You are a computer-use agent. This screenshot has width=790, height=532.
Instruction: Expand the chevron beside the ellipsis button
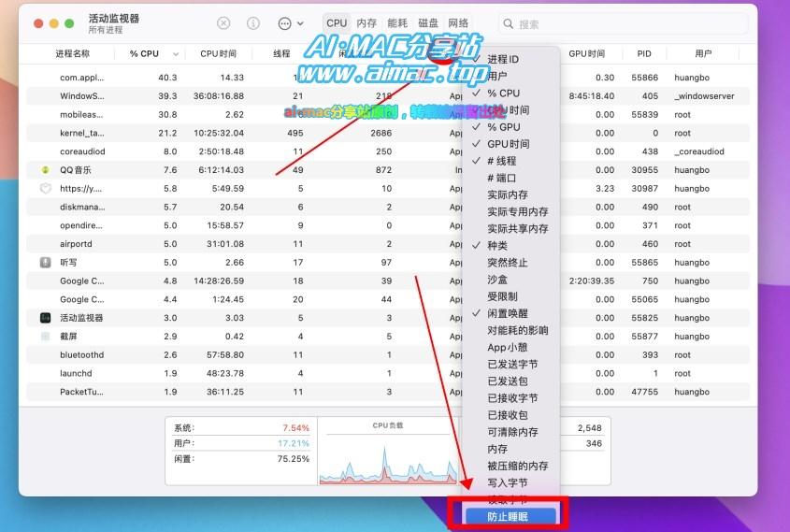300,23
